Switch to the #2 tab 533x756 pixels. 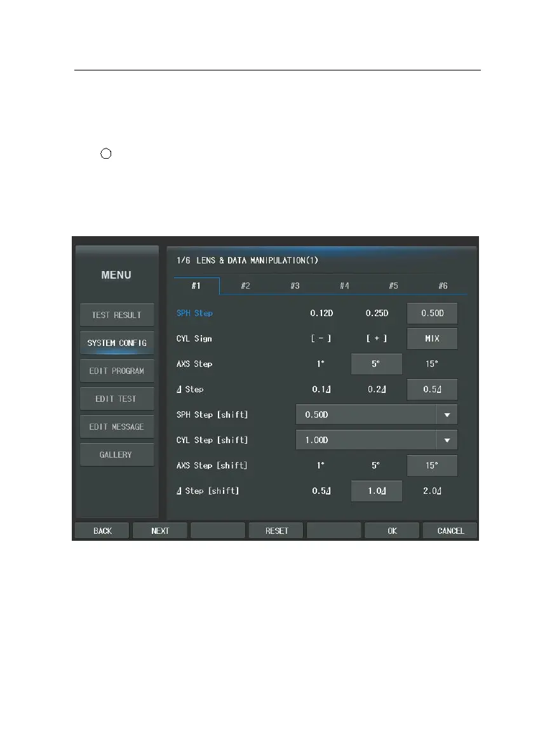pos(245,286)
